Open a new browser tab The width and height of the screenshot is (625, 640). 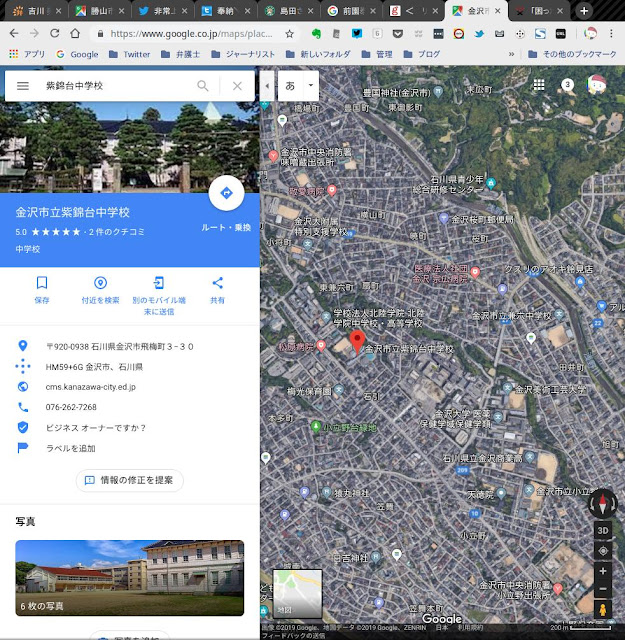(x=584, y=11)
